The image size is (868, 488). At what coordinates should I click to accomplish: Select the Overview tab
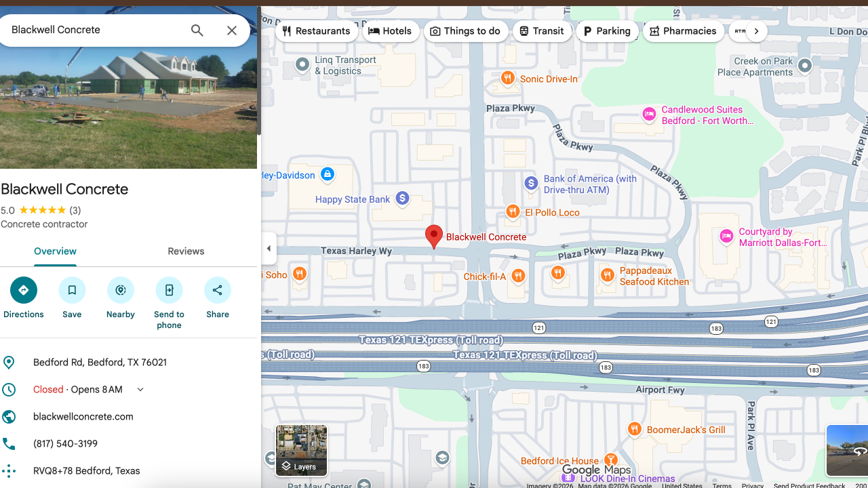click(x=55, y=251)
